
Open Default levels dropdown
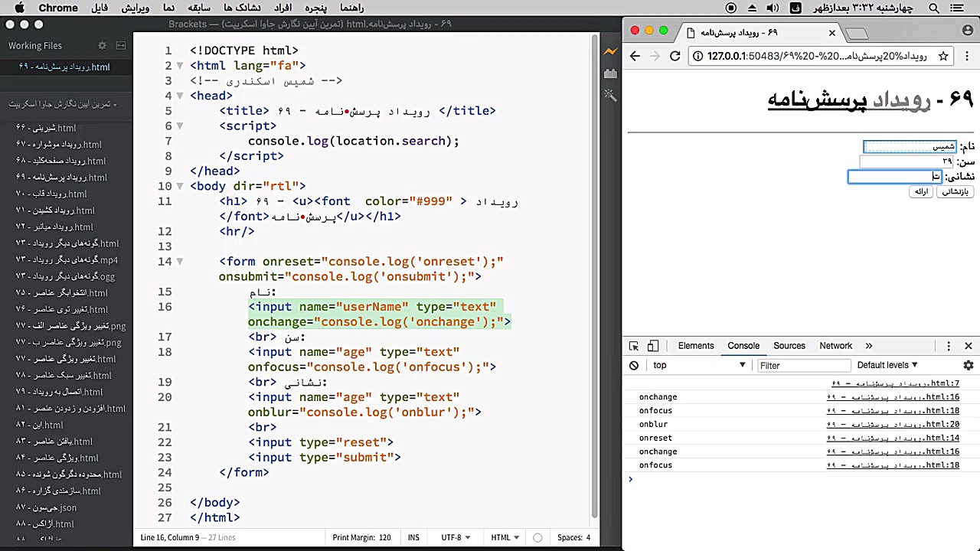click(x=887, y=366)
